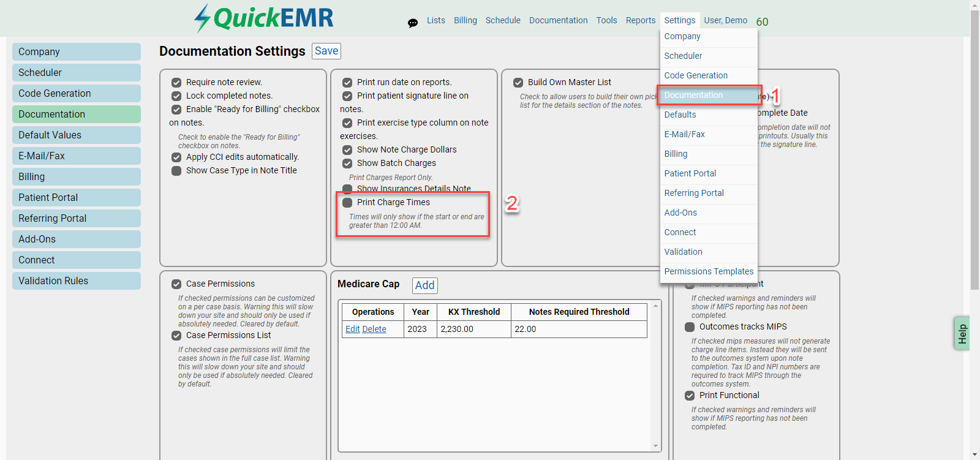Open Add-Ons in left sidebar
Viewport: 980px width, 460px height.
(77, 239)
